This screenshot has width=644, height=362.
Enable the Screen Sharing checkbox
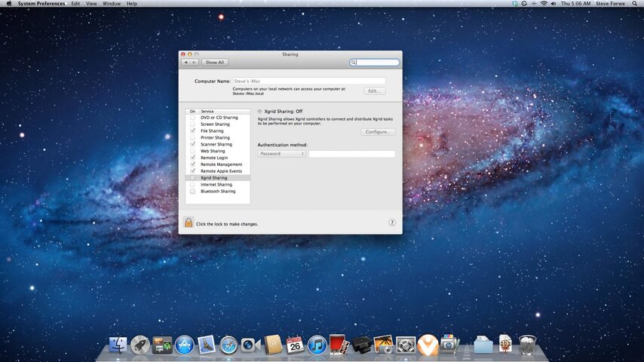tap(192, 124)
